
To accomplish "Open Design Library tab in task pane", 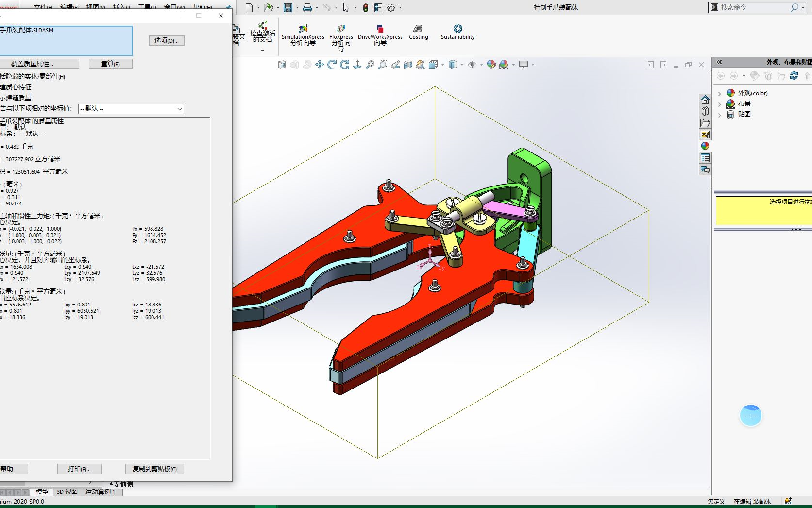I will (705, 111).
